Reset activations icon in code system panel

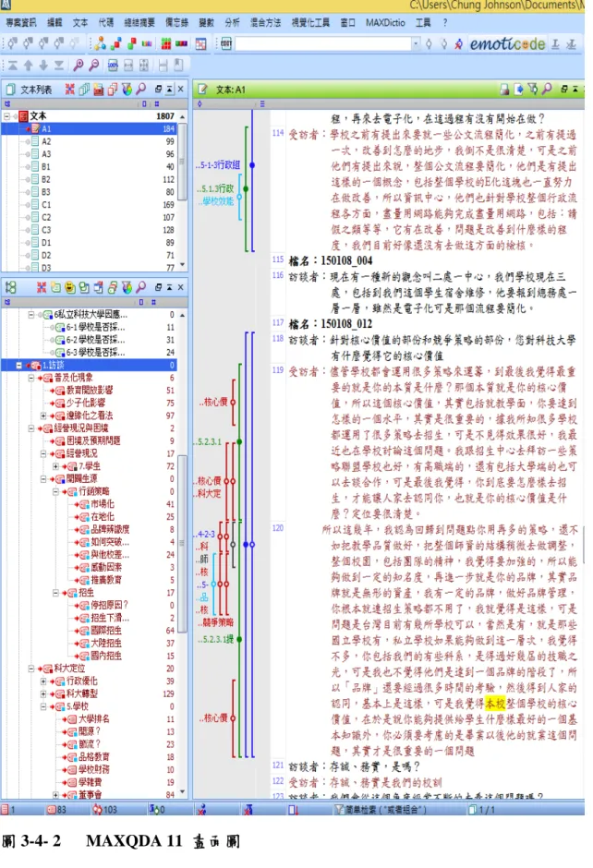point(42,287)
